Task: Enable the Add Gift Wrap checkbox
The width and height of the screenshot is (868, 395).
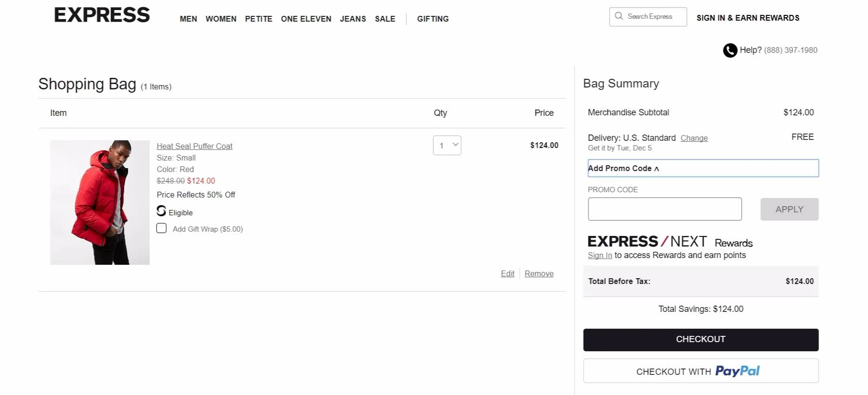Action: pos(161,228)
